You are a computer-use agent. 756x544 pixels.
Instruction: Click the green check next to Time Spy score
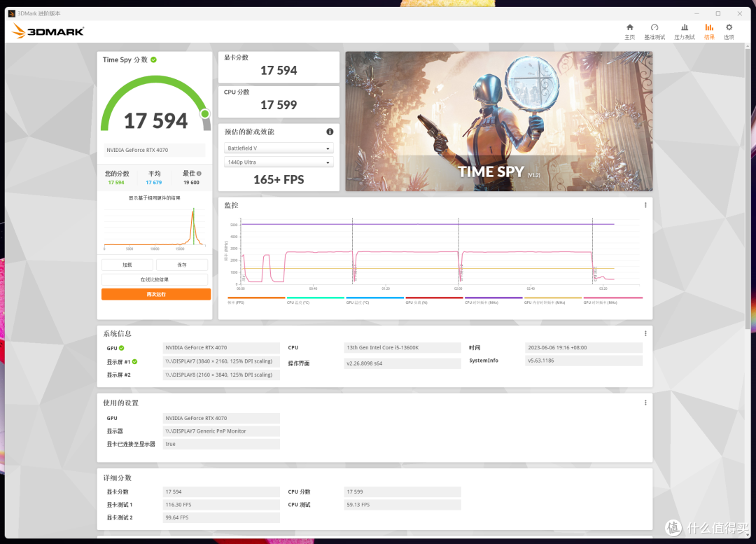click(x=153, y=60)
